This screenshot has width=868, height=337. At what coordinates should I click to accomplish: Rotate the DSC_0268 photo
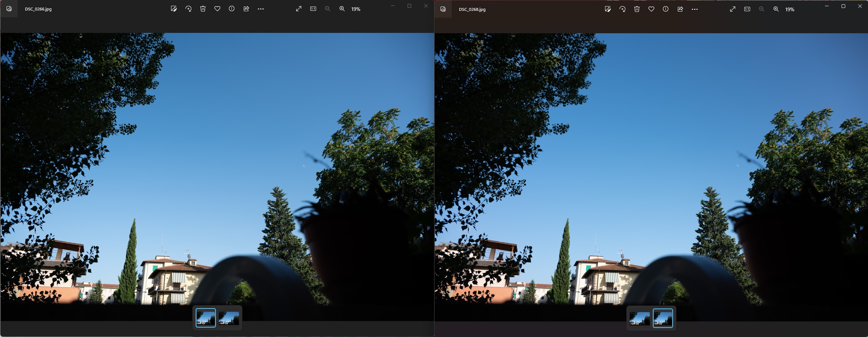622,9
